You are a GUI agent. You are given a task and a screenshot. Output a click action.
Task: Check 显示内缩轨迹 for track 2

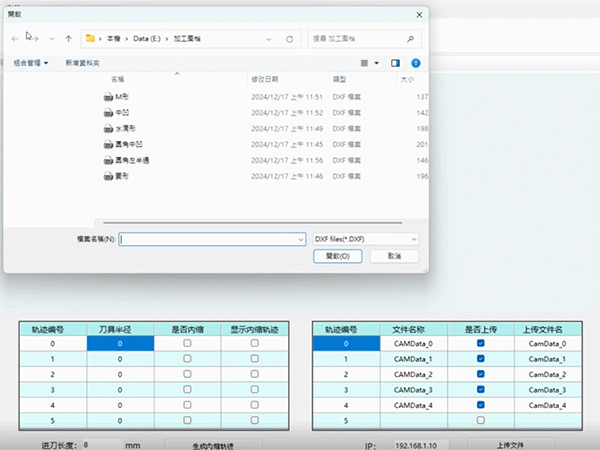point(254,374)
